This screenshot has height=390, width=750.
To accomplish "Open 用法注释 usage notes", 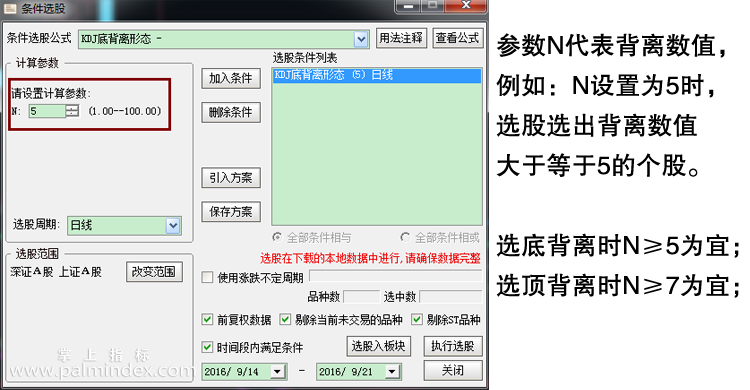I will tap(401, 38).
